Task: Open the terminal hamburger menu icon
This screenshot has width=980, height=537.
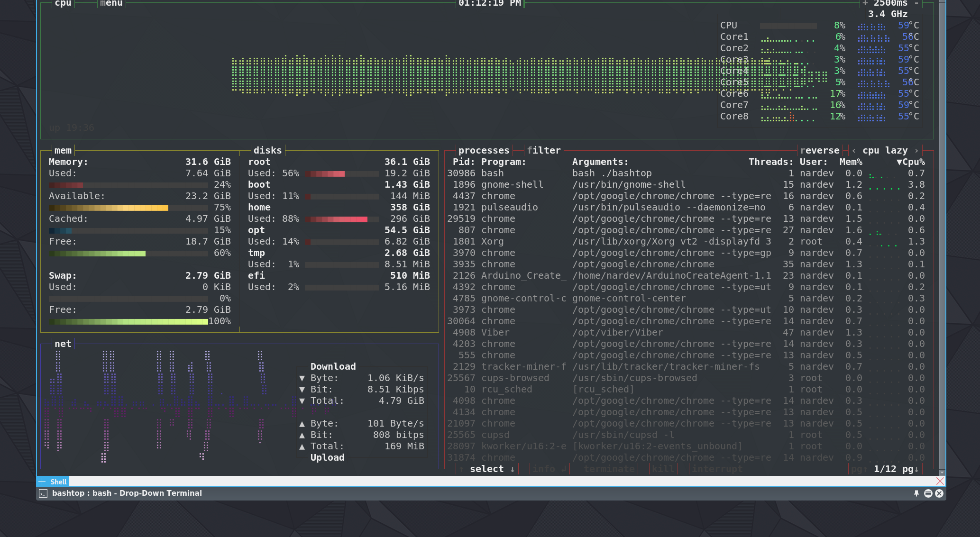Action: [928, 493]
